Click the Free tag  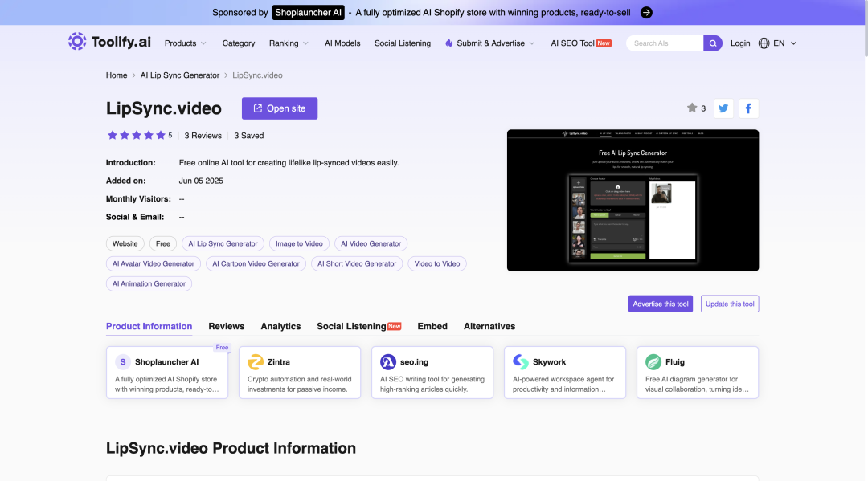[162, 243]
